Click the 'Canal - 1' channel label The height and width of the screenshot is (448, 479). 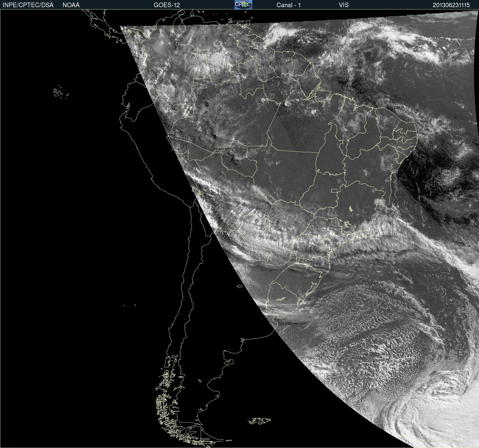tap(288, 5)
